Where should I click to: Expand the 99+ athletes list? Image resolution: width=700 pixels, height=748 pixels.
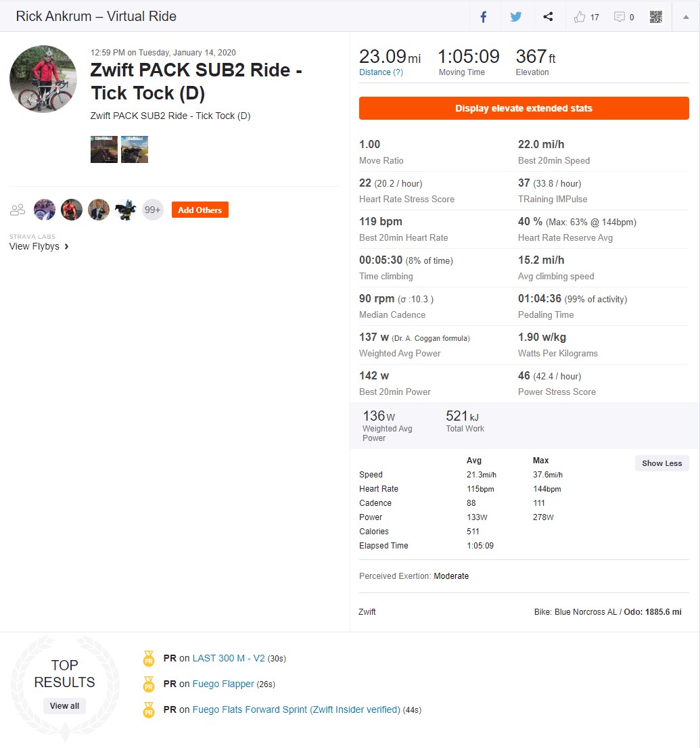153,210
